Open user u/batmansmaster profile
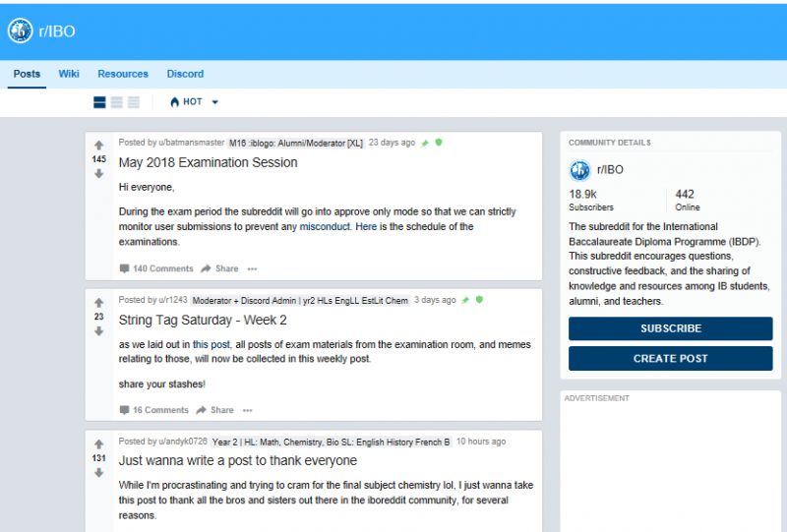The height and width of the screenshot is (532, 787). click(x=191, y=143)
